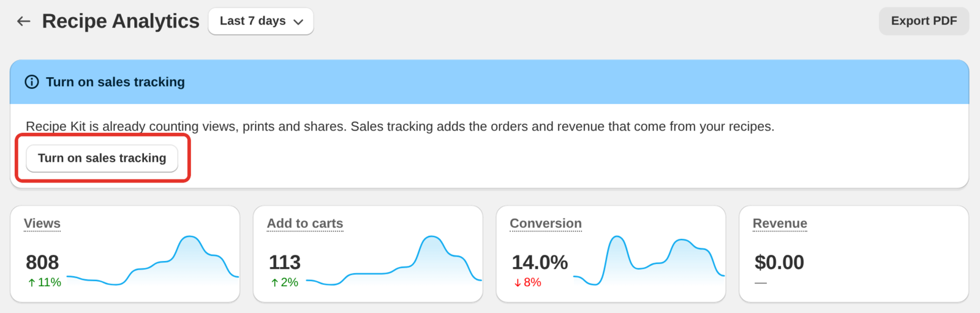
Task: Click the 2% increase indicator
Action: [284, 282]
